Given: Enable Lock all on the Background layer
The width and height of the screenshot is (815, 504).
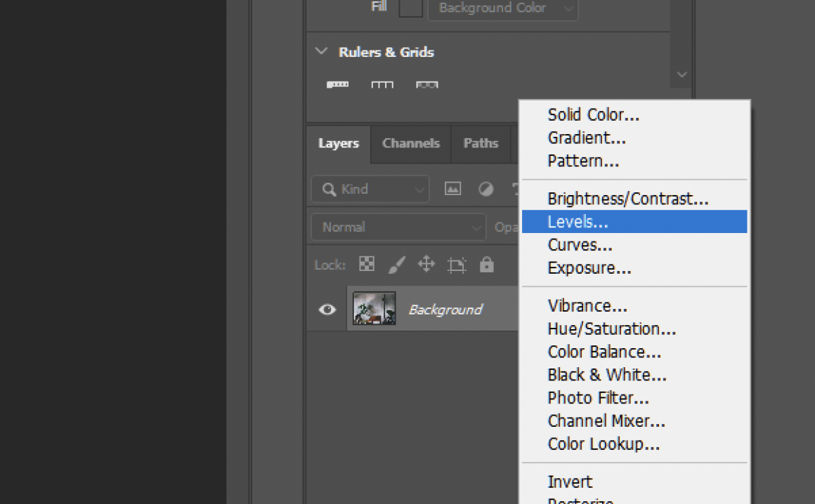Looking at the screenshot, I should (486, 265).
